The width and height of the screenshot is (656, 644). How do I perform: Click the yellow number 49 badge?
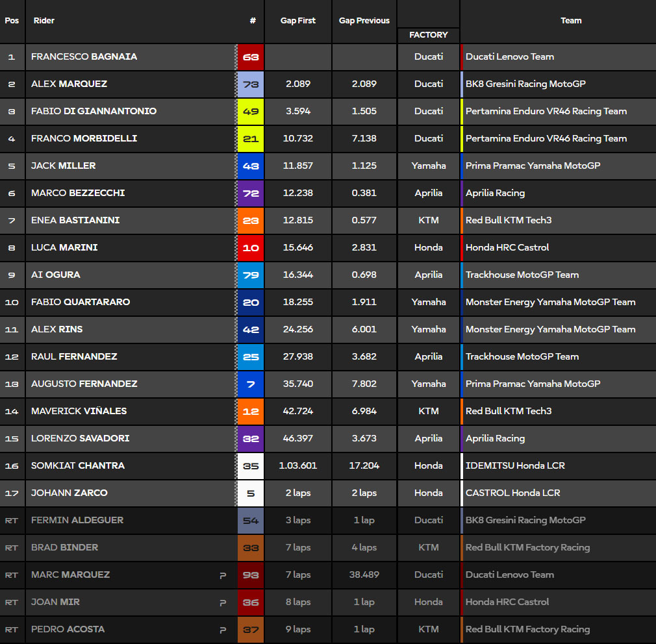[251, 112]
